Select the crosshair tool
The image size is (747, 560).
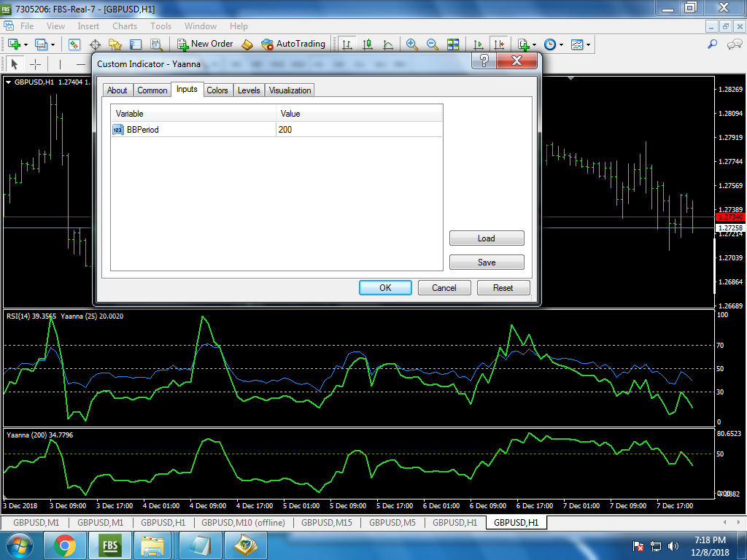(x=35, y=64)
